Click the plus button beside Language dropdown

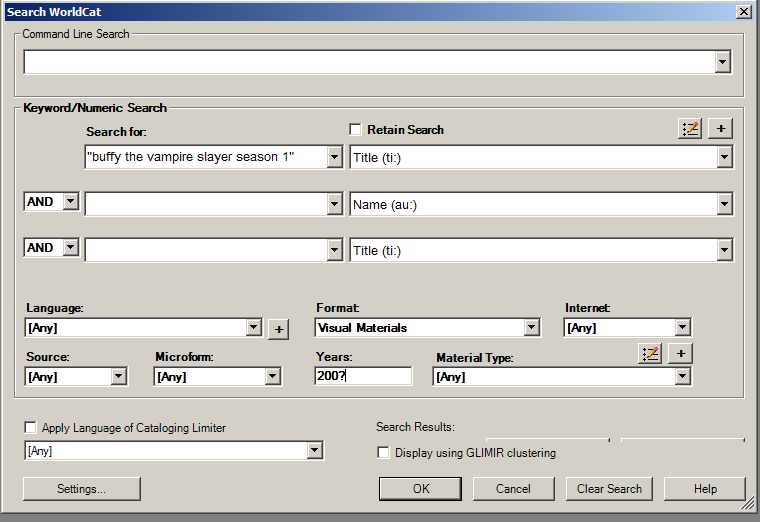279,330
